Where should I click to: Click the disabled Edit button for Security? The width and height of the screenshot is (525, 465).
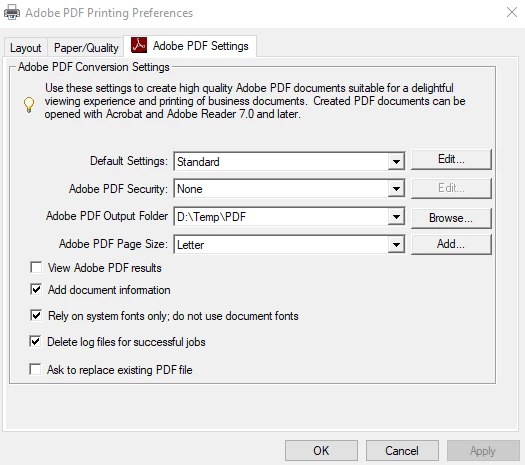(451, 188)
